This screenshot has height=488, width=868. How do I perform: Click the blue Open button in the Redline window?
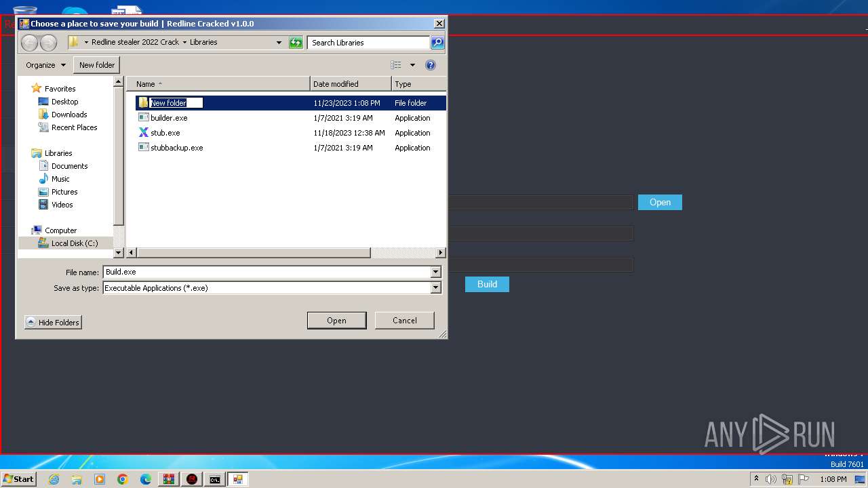point(660,202)
